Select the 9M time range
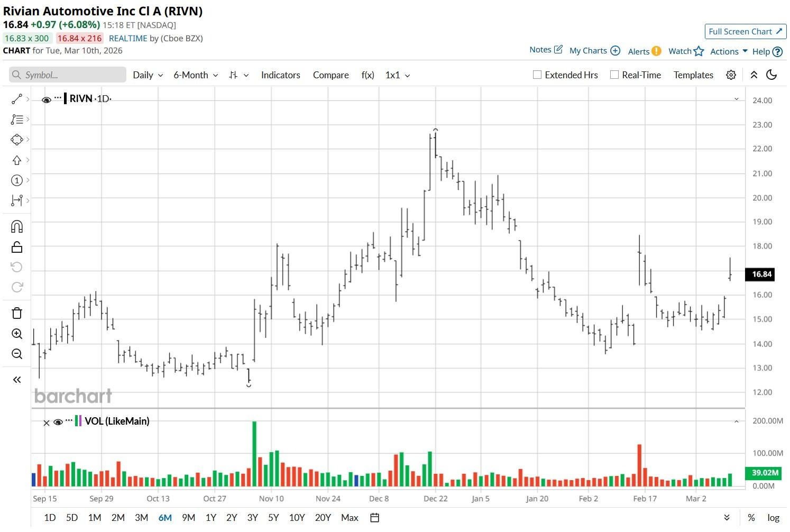 pos(188,518)
